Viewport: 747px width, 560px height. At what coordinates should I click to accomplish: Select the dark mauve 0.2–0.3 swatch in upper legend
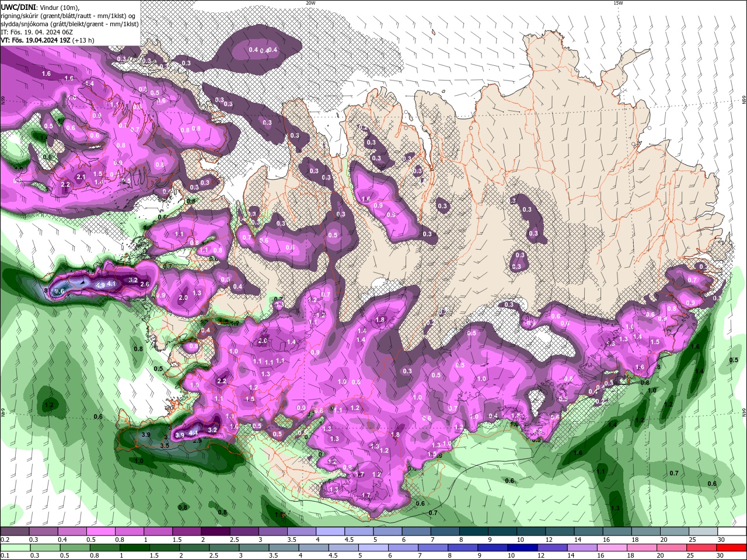click(15, 531)
